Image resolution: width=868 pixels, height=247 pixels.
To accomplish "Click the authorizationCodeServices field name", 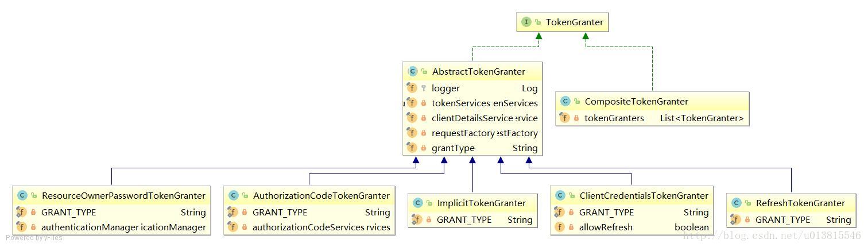I will coord(308,227).
